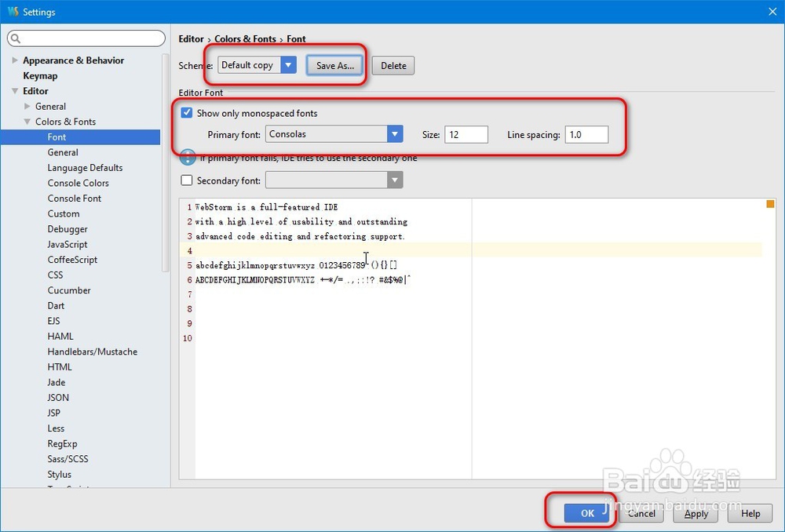Open Help for this dialog

pos(750,513)
